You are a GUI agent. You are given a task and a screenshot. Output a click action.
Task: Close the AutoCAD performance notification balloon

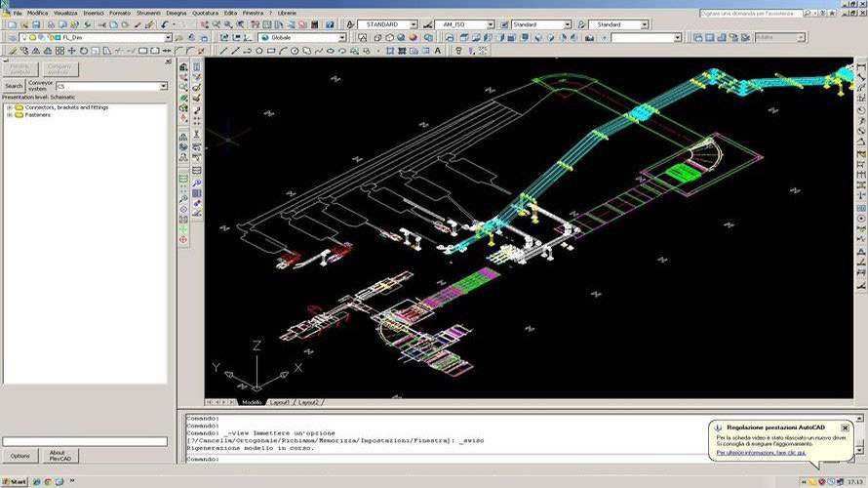845,427
